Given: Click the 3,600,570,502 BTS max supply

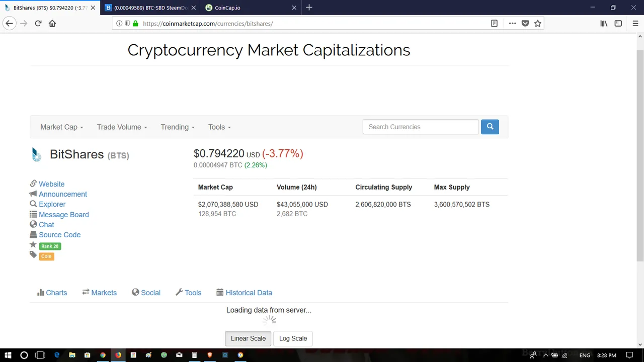Looking at the screenshot, I should tap(461, 205).
